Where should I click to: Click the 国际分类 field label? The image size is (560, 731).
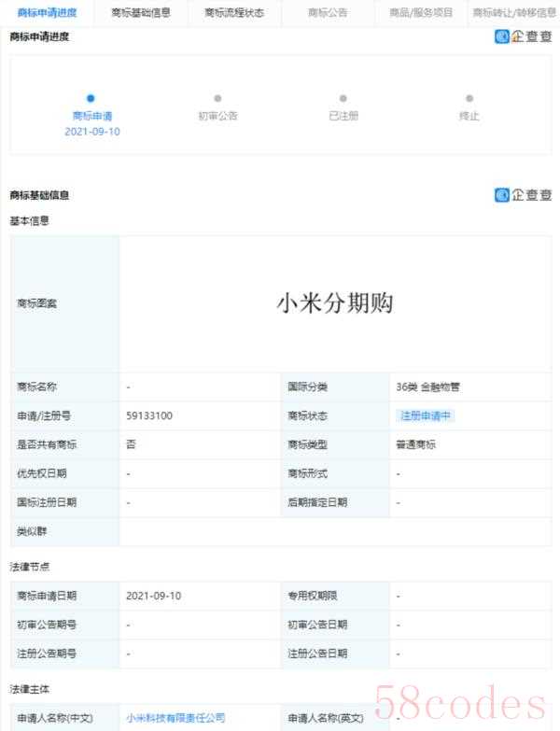[x=307, y=387]
